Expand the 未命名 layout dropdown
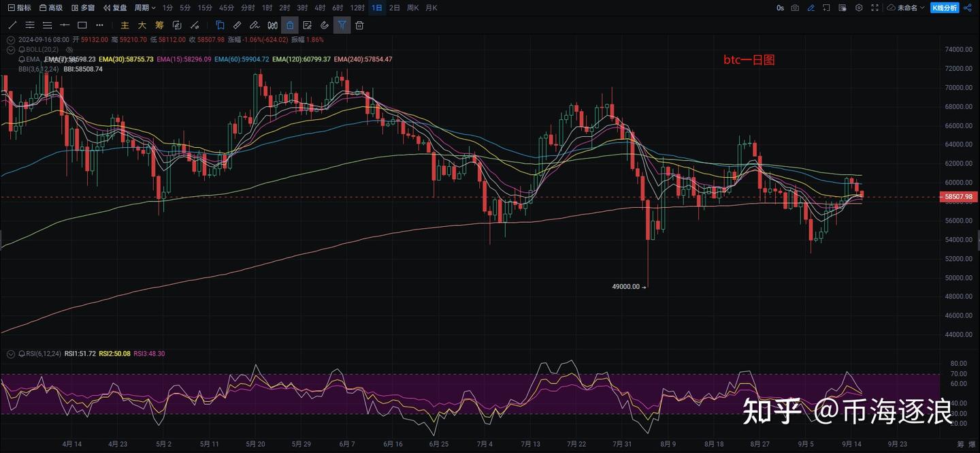980x453 pixels. click(x=906, y=7)
